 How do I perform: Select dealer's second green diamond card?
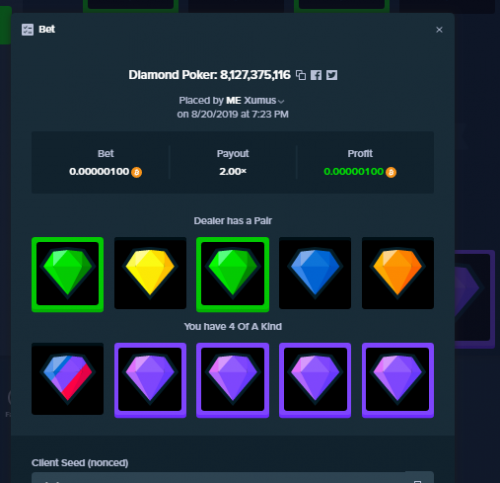(233, 274)
